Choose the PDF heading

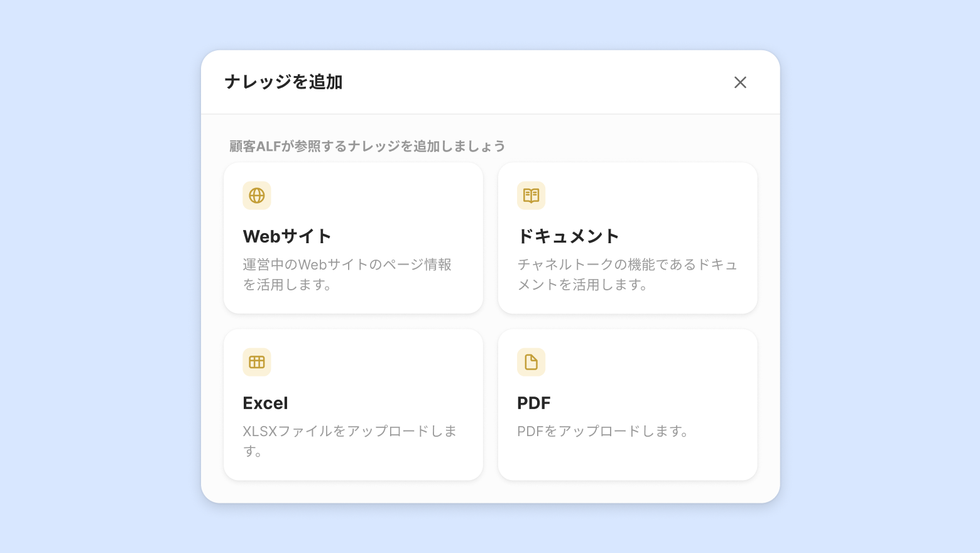[x=533, y=403]
